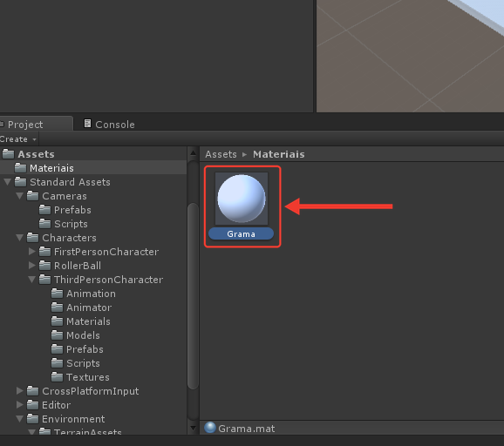Click the Console tab icon
The image size is (504, 446).
87,124
